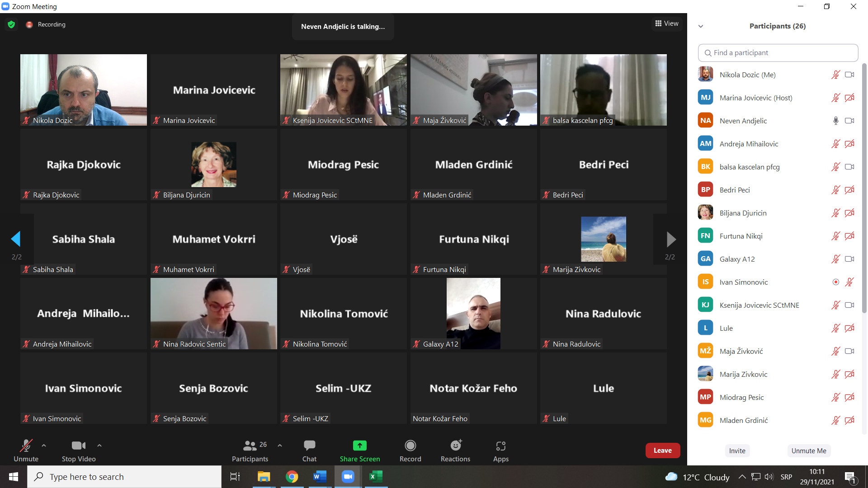Image resolution: width=868 pixels, height=488 pixels.
Task: Click the participants list scrollbar
Action: [864, 188]
